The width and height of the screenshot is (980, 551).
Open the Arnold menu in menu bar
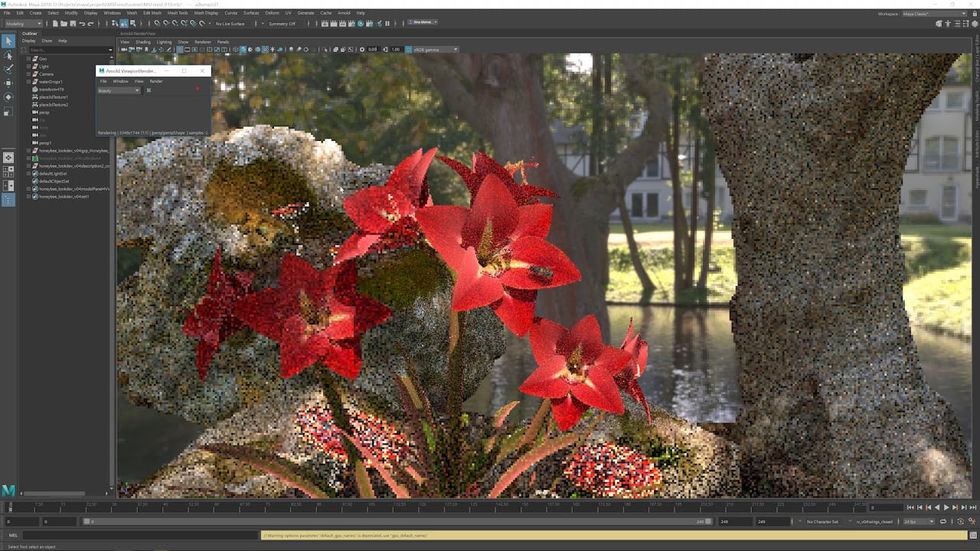[x=344, y=13]
